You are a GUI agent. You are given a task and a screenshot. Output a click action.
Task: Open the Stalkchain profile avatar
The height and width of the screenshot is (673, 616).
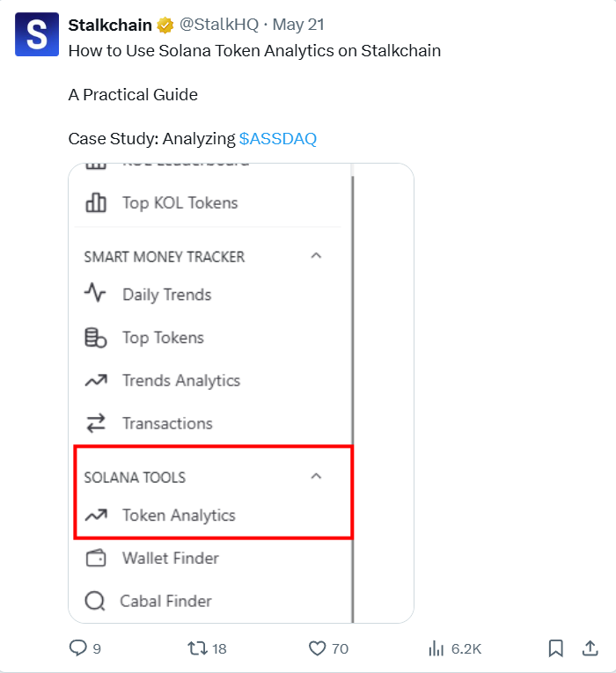pyautogui.click(x=37, y=34)
